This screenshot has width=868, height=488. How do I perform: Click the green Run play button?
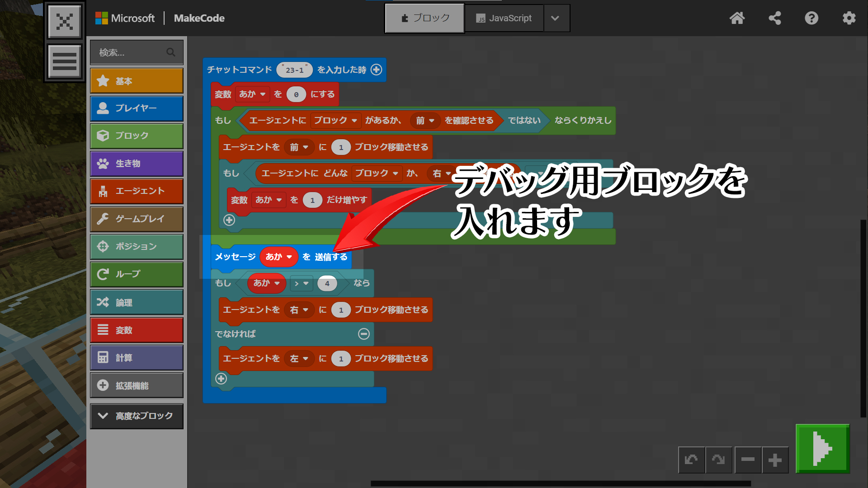(822, 449)
